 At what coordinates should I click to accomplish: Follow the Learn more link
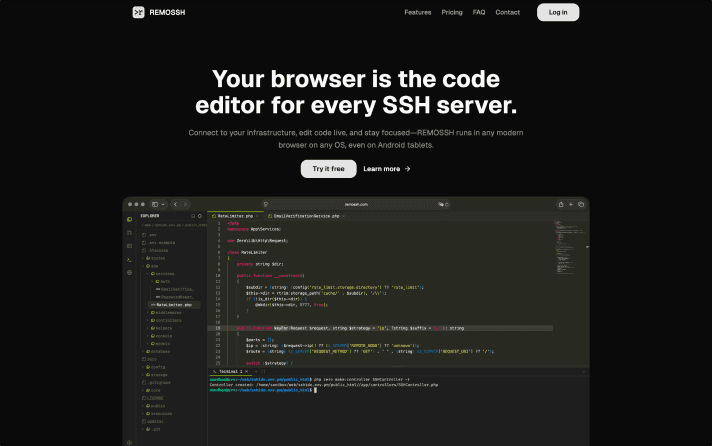386,168
